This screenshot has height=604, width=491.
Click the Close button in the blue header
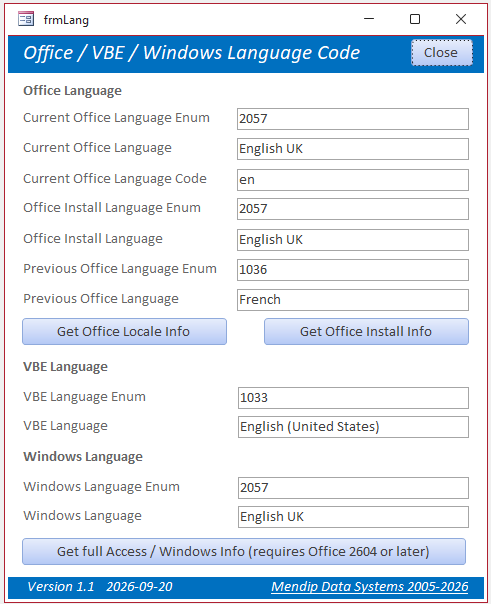coord(442,53)
